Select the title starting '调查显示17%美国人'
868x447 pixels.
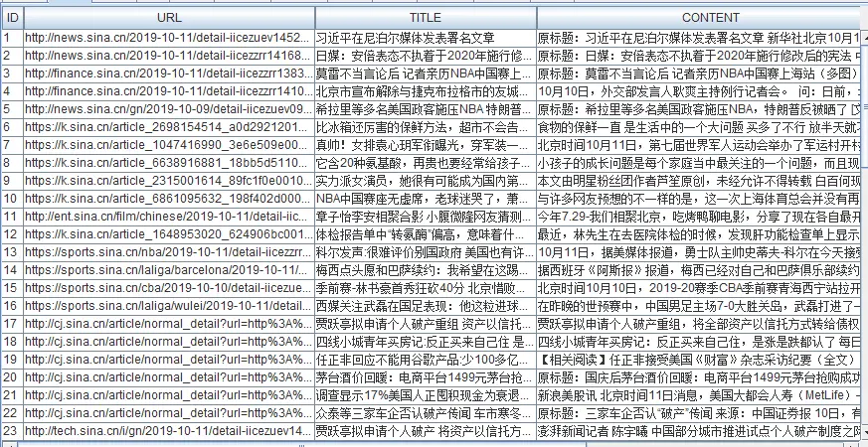tap(426, 395)
